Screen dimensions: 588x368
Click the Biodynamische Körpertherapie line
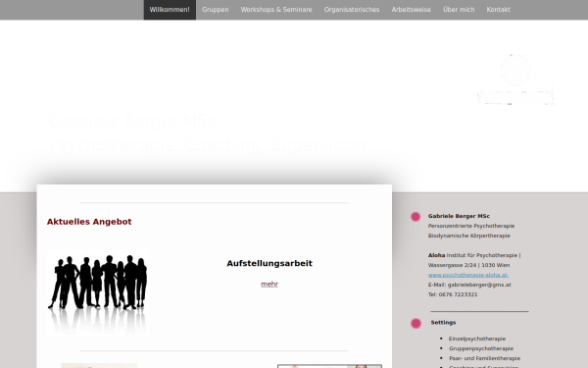click(x=469, y=236)
